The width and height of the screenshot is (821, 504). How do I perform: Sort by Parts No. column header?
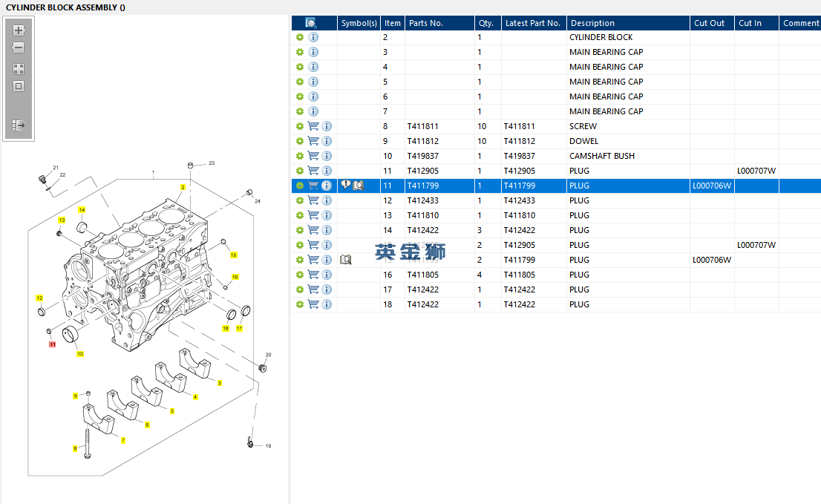[x=426, y=23]
